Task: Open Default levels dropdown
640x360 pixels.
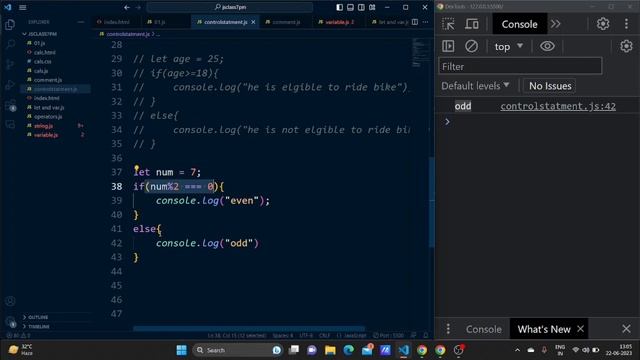Action: (x=475, y=86)
